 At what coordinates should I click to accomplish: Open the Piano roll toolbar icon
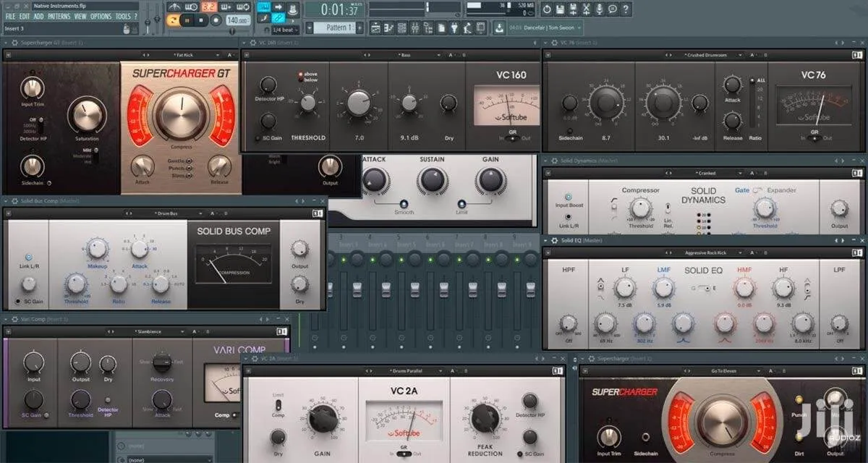click(388, 27)
